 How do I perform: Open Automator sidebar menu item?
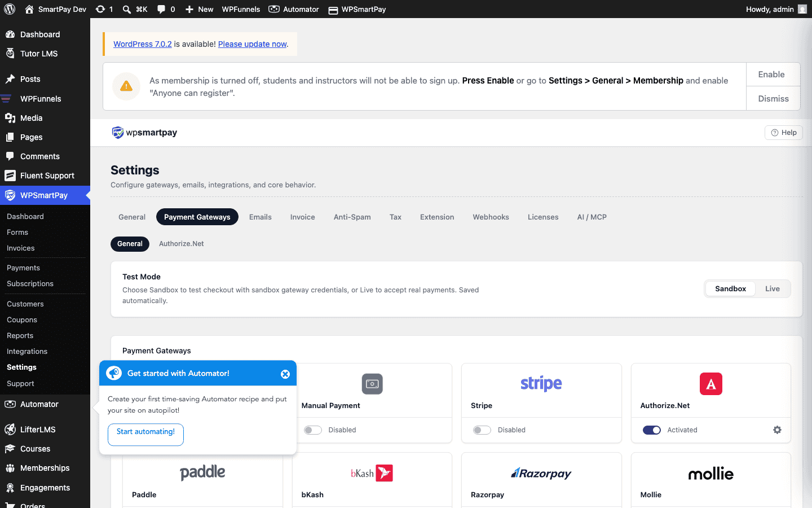[x=45, y=404]
